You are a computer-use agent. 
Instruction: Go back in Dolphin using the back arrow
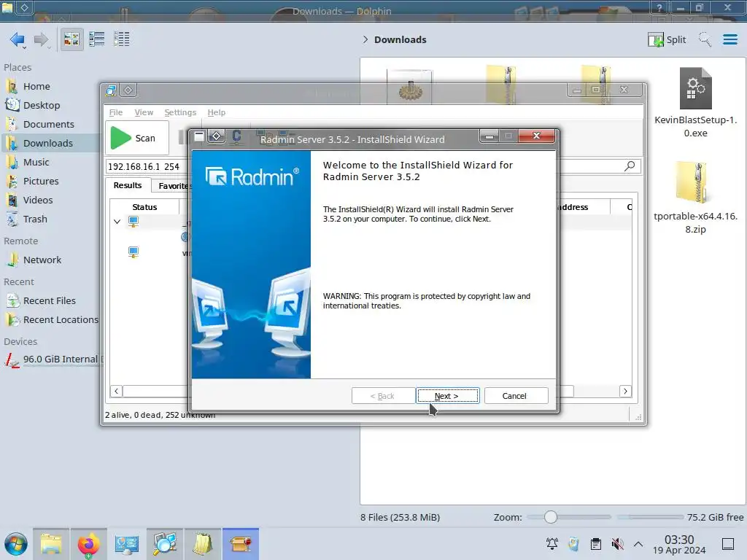(x=18, y=39)
